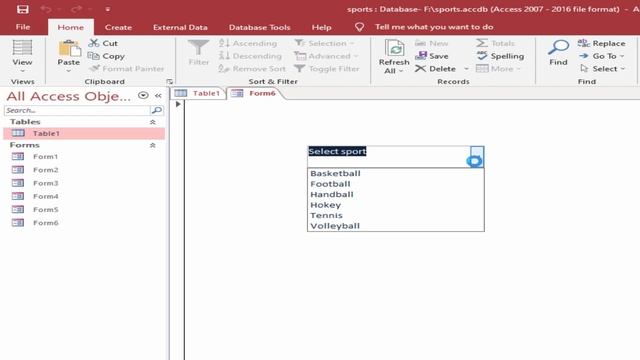
Task: Click the Totals sigma icon
Action: click(x=482, y=43)
